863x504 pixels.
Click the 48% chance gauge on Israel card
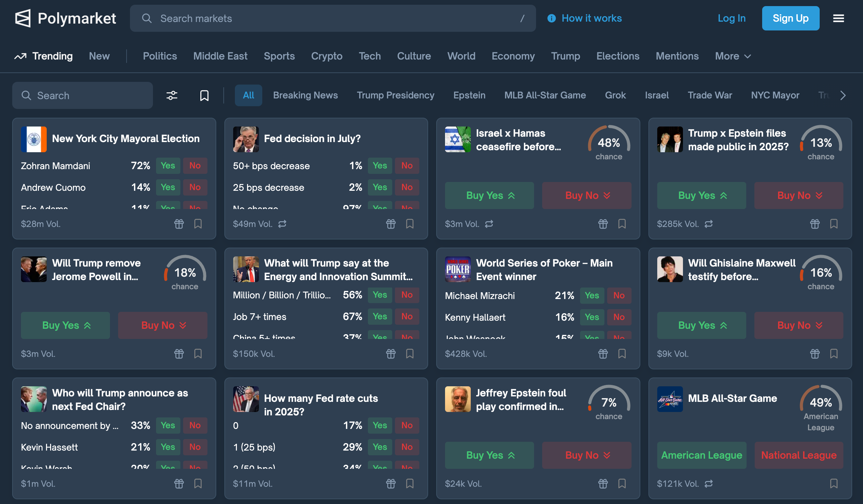point(608,142)
